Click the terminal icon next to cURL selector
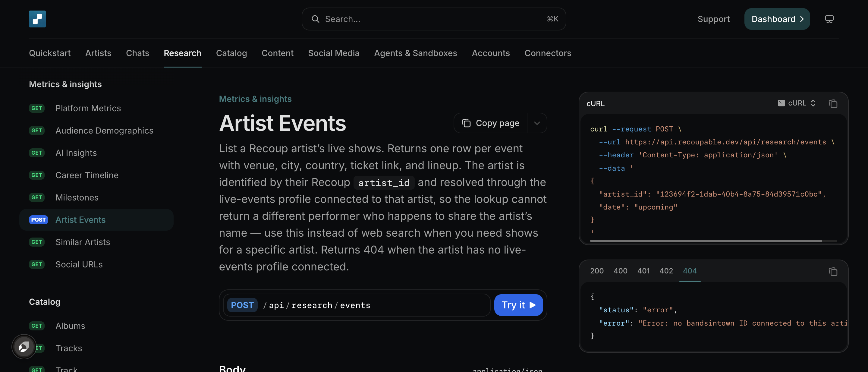Image resolution: width=868 pixels, height=372 pixels. pyautogui.click(x=781, y=103)
